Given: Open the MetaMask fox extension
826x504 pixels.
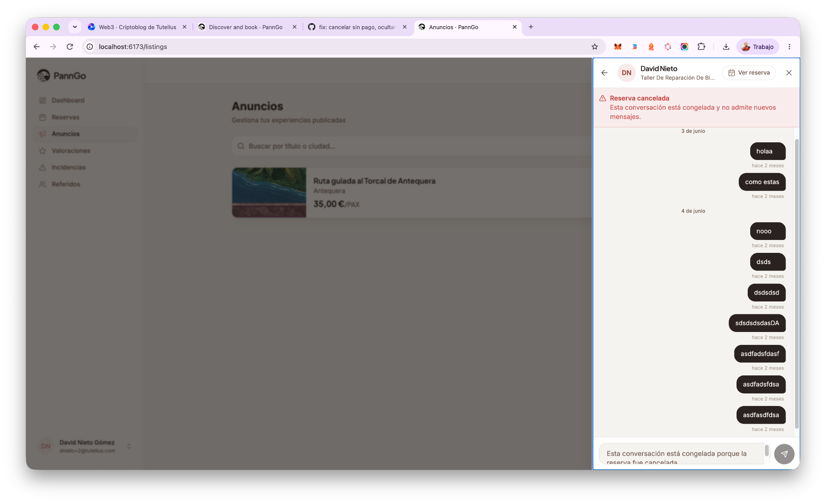Looking at the screenshot, I should [618, 47].
